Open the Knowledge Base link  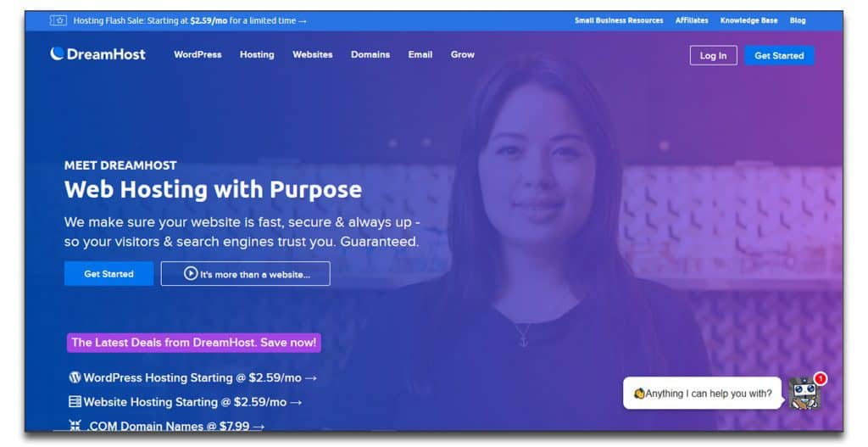[x=748, y=20]
